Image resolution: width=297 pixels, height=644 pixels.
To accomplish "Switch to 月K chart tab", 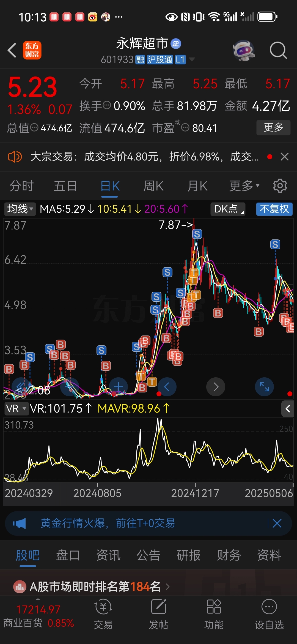I will tap(197, 186).
